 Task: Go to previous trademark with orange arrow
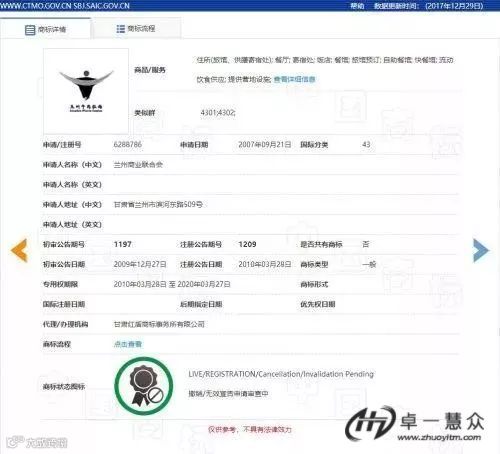click(x=19, y=250)
